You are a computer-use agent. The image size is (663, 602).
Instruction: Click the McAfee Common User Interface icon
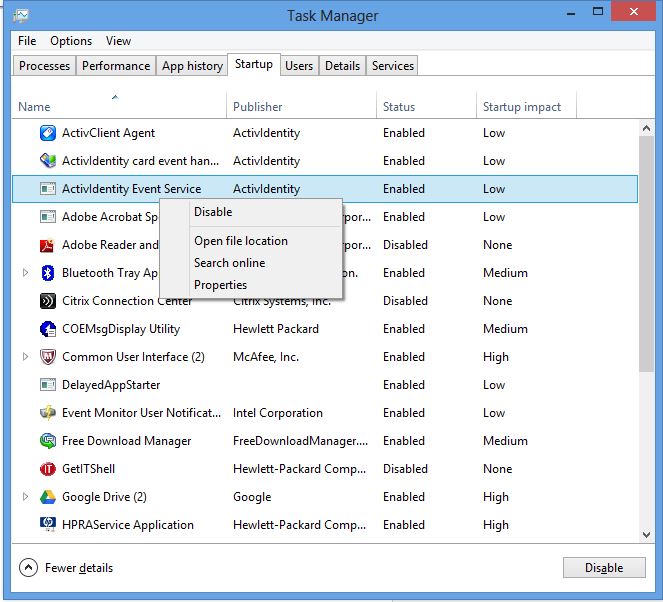[x=47, y=357]
